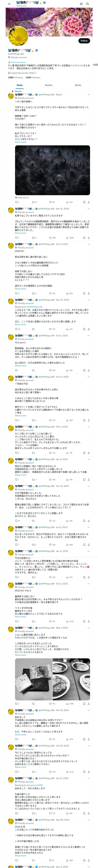Repost the pinned post with 13 reposts
Screen dimensions: 98x868
[34, 202]
